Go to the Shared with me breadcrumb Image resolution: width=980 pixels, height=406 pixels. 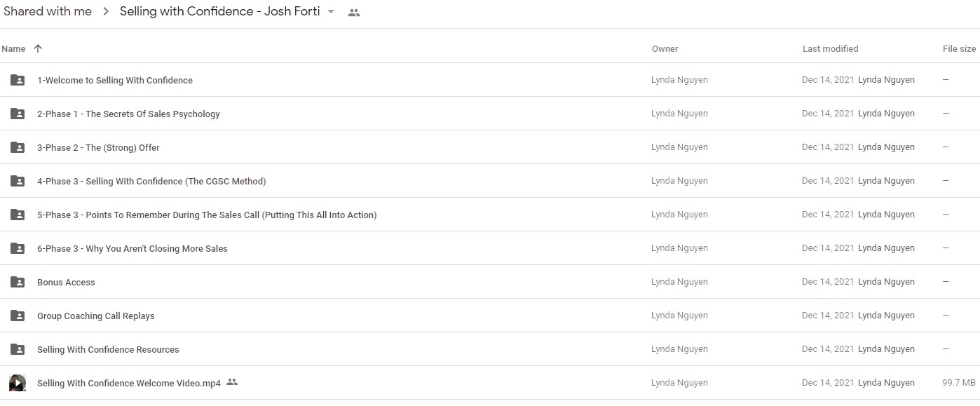[48, 11]
